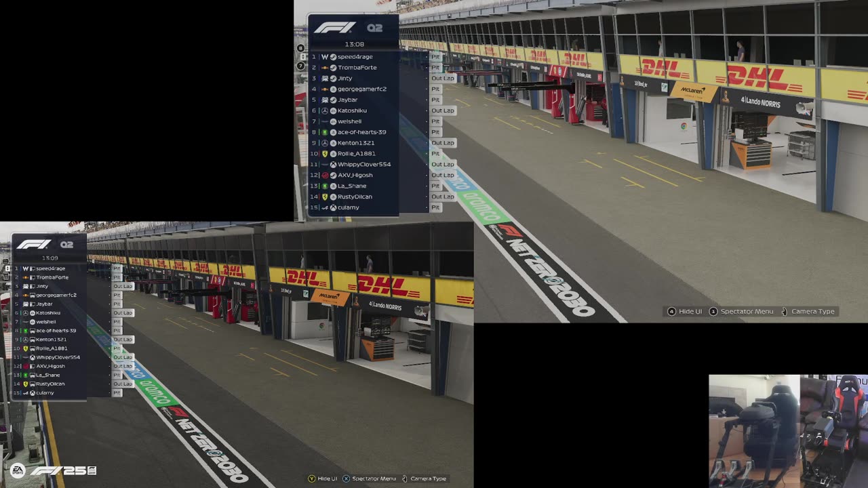Select driver La_Shane in upper leaderboard
The width and height of the screenshot is (868, 488).
[352, 186]
